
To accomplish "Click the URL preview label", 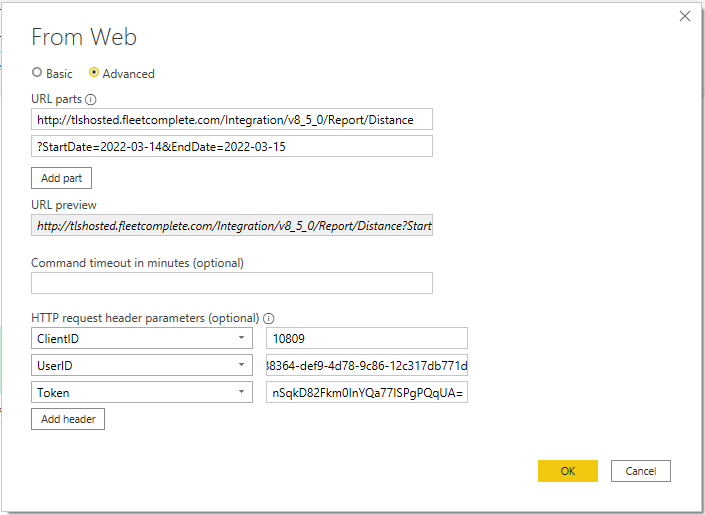I will tap(64, 205).
